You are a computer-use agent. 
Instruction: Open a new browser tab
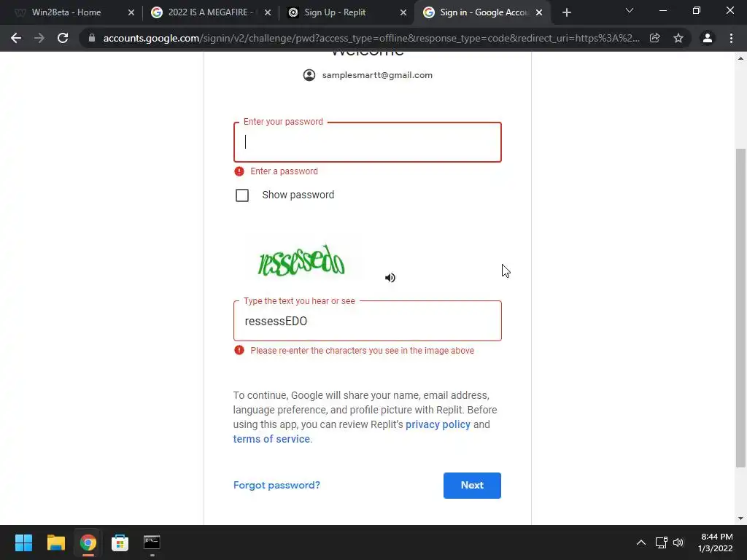566,12
